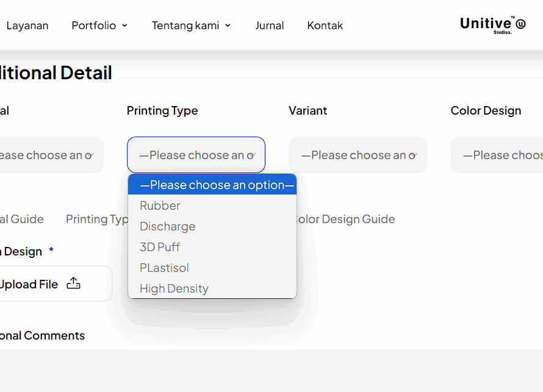Open the Variant dropdown

[358, 155]
